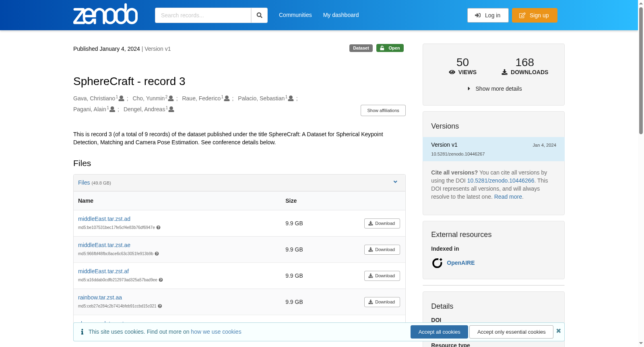Image resolution: width=644 pixels, height=347 pixels.
Task: Open the middleEast.tar.zst.ae file link
Action: [104, 245]
